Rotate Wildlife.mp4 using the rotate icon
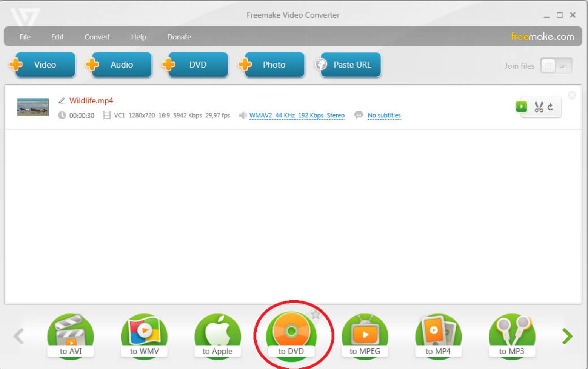 550,107
